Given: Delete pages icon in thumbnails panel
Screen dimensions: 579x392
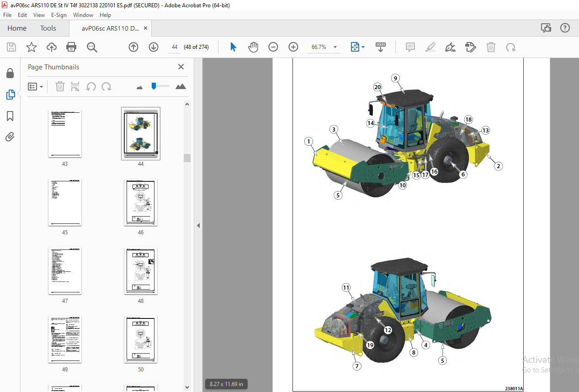Looking at the screenshot, I should click(60, 86).
